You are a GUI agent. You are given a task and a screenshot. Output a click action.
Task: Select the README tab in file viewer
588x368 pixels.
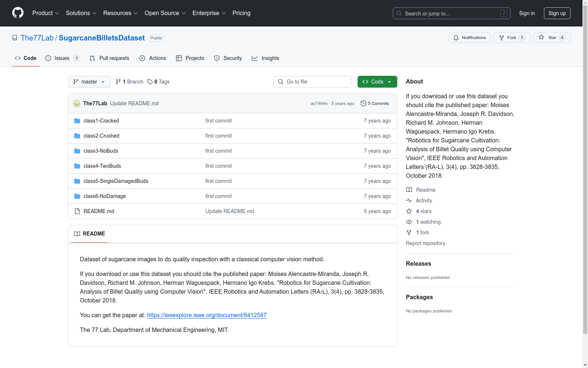pyautogui.click(x=90, y=234)
